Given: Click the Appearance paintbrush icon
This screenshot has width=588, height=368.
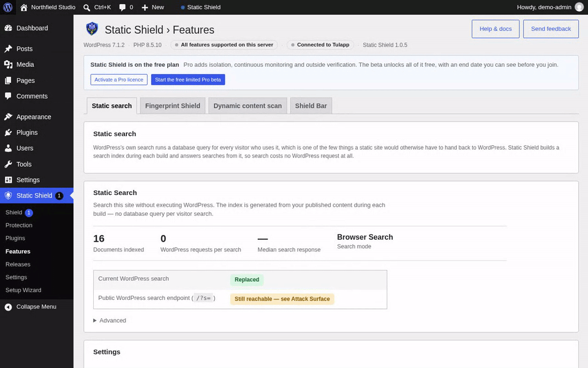Looking at the screenshot, I should (x=8, y=117).
